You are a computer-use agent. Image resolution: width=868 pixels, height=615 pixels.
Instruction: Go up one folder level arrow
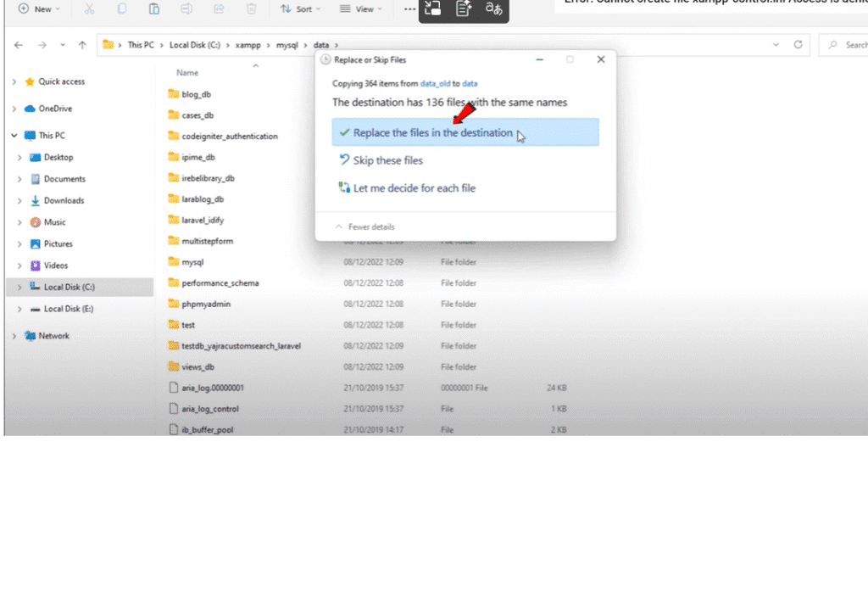82,45
